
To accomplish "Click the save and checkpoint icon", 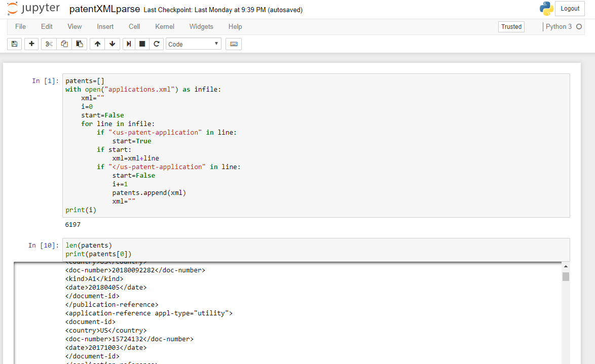I will [14, 44].
